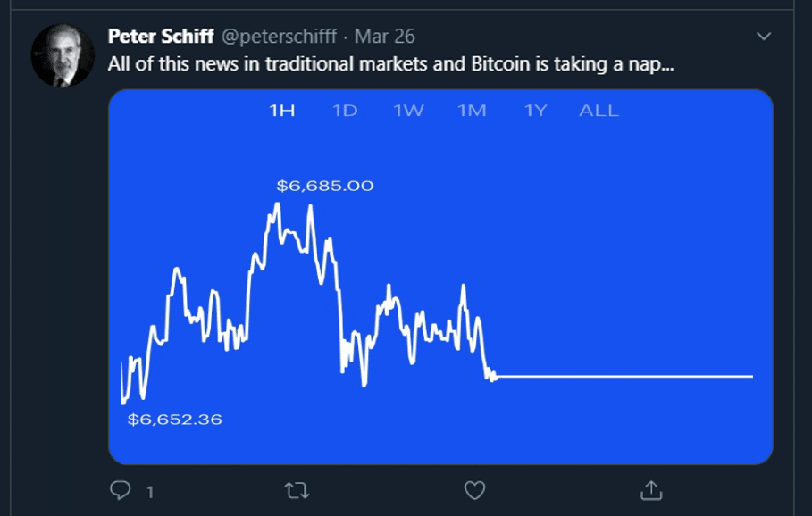The width and height of the screenshot is (812, 516).
Task: Open Peter Schiff's profile picture
Action: click(x=63, y=54)
